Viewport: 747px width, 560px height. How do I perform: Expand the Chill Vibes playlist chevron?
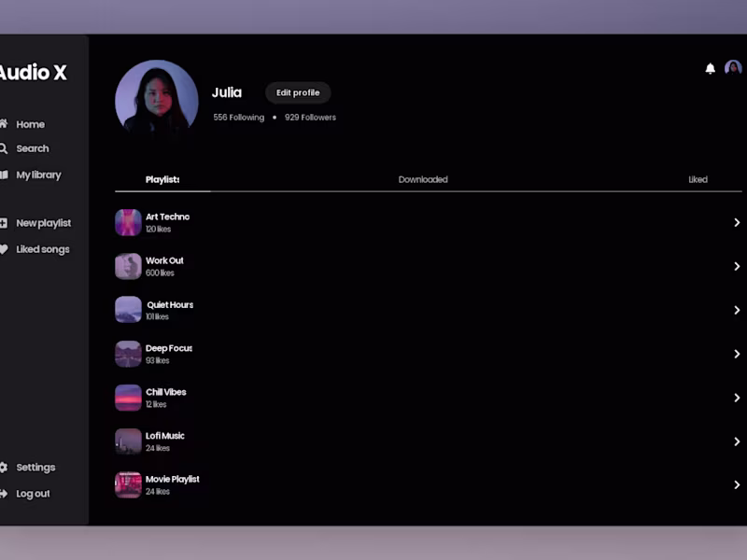737,398
